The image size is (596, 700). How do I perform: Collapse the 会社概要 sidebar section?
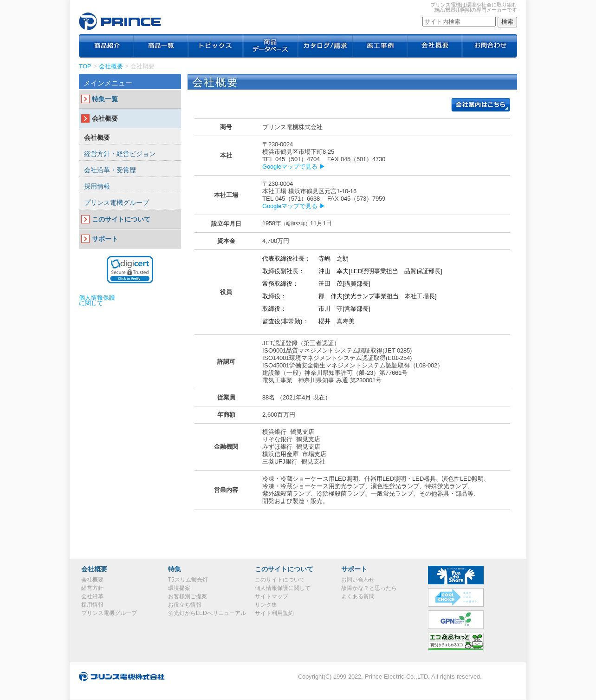(130, 118)
